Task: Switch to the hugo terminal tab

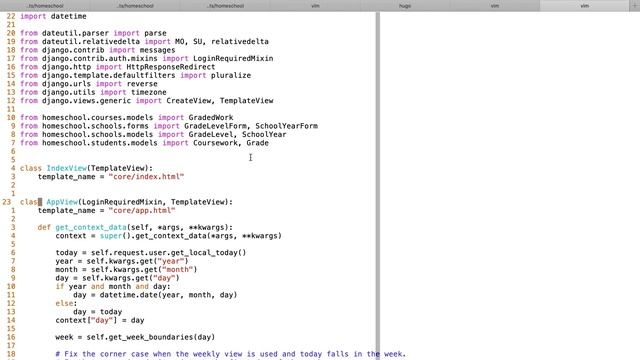Action: tap(405, 6)
